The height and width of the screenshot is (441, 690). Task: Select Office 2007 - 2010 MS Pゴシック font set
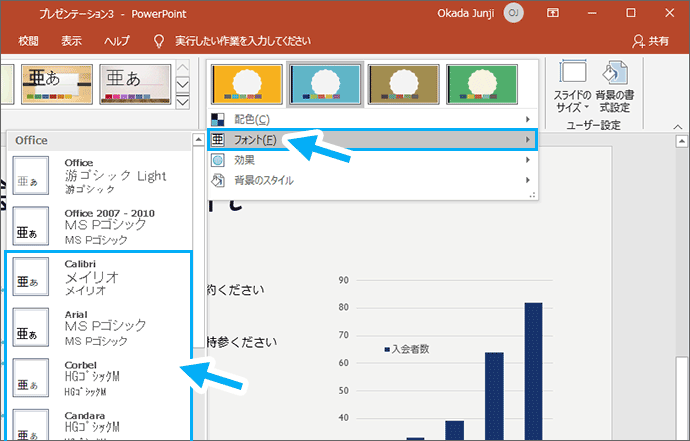pyautogui.click(x=100, y=226)
